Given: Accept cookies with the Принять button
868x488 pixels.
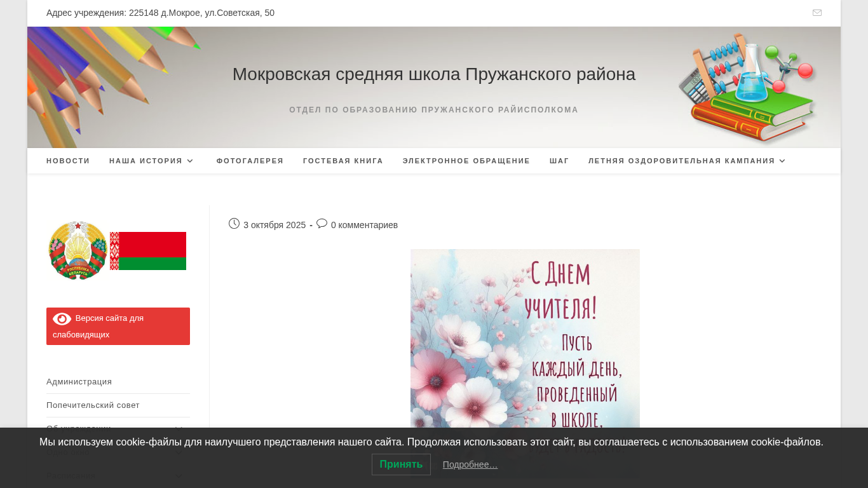Looking at the screenshot, I should 401,464.
